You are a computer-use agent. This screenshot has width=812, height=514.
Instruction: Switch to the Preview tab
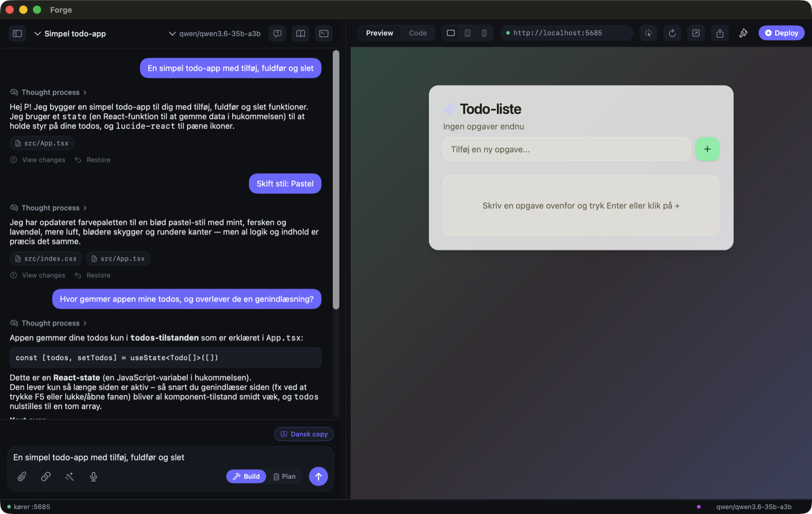379,33
